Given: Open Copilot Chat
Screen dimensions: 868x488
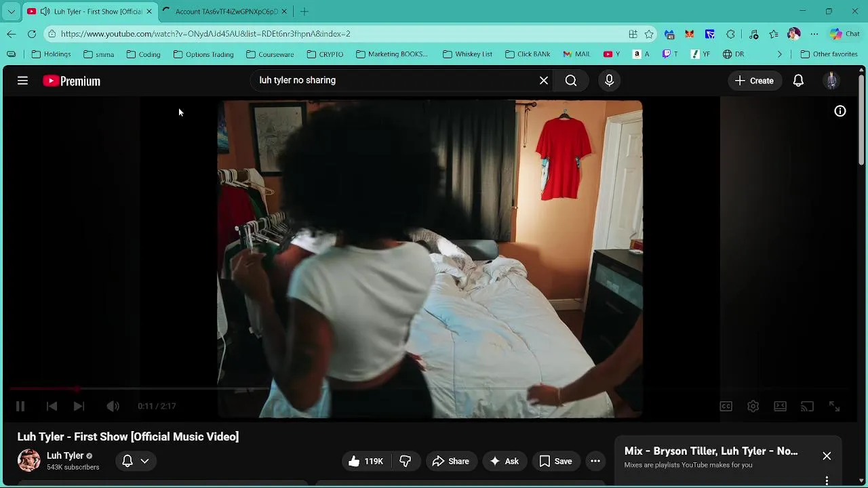Looking at the screenshot, I should (x=845, y=34).
